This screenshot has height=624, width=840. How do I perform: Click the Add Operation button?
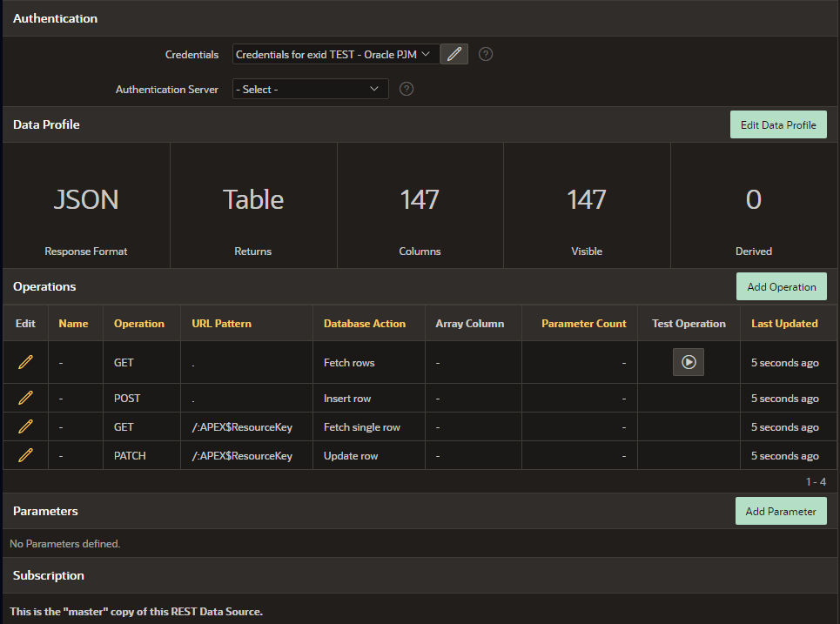pos(781,286)
